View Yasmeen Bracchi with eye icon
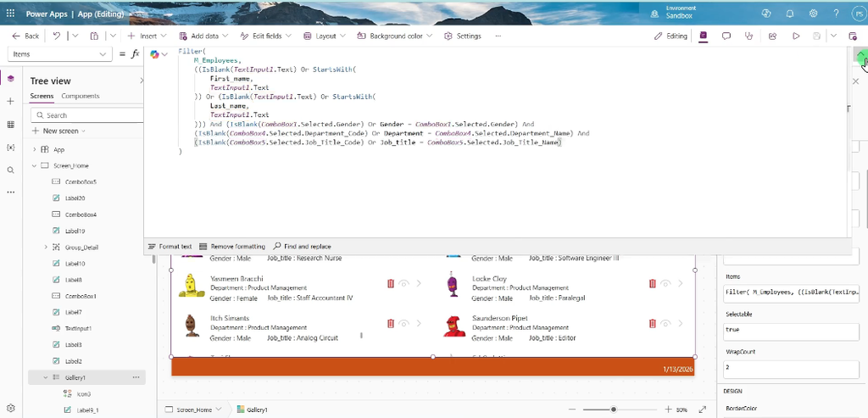Image resolution: width=868 pixels, height=418 pixels. tap(404, 283)
